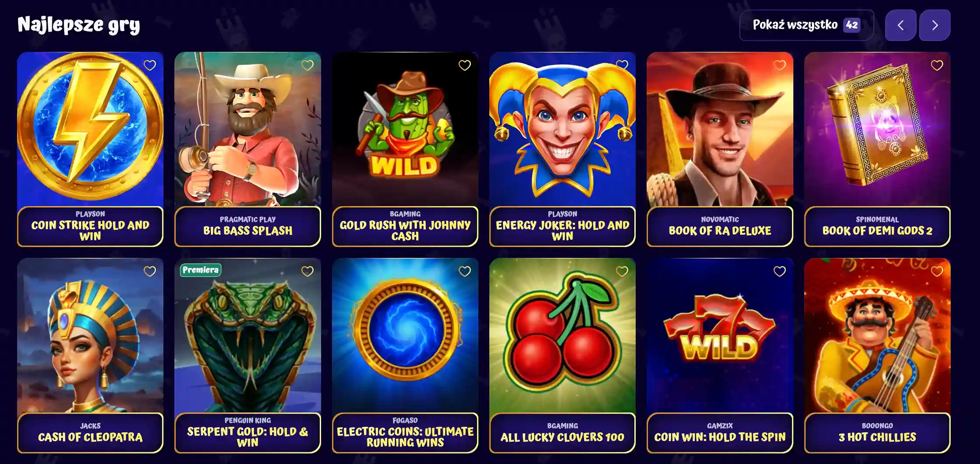Toggle favorite heart on Big Bass Splash
This screenshot has height=464, width=980.
click(x=307, y=65)
